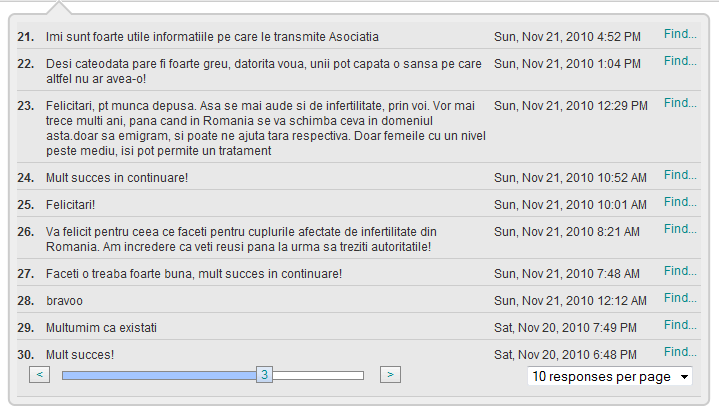Image resolution: width=719 pixels, height=411 pixels.
Task: Open Find link for response 24
Action: (x=680, y=175)
